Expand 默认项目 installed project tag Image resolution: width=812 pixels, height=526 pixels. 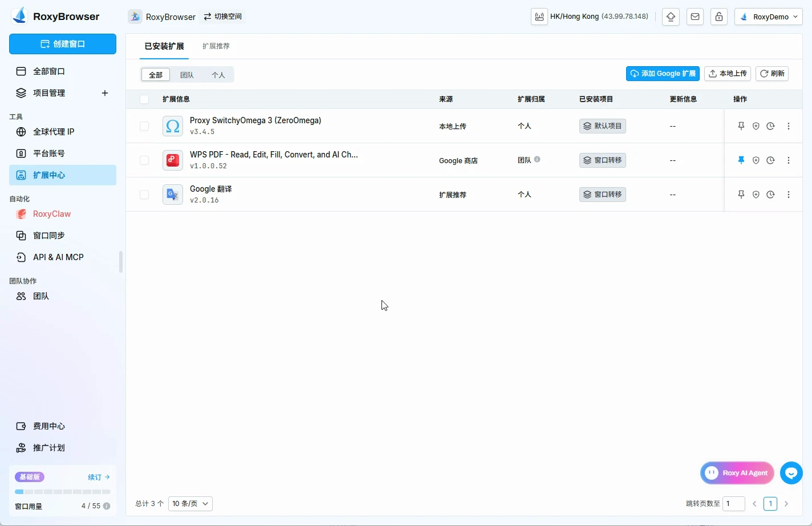coord(603,126)
